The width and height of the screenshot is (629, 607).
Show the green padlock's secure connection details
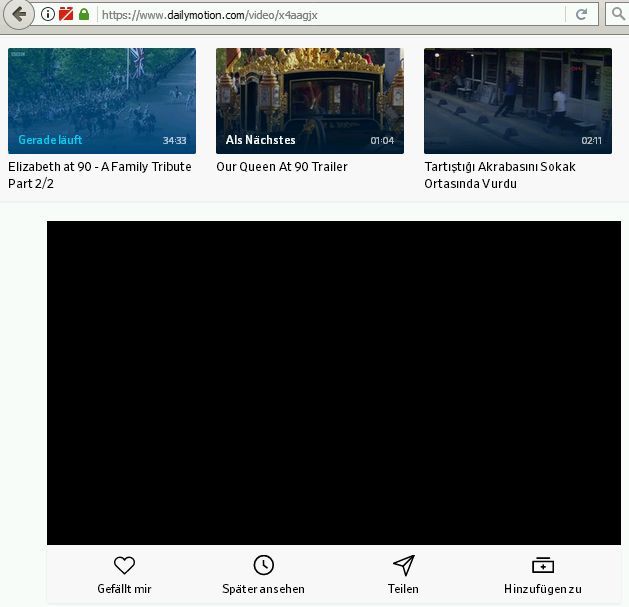pos(84,14)
